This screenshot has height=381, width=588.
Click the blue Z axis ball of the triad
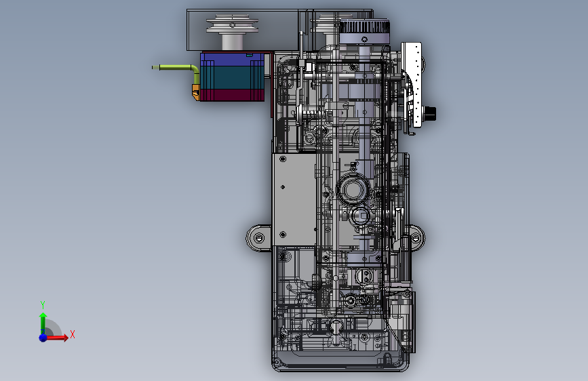[x=43, y=338]
